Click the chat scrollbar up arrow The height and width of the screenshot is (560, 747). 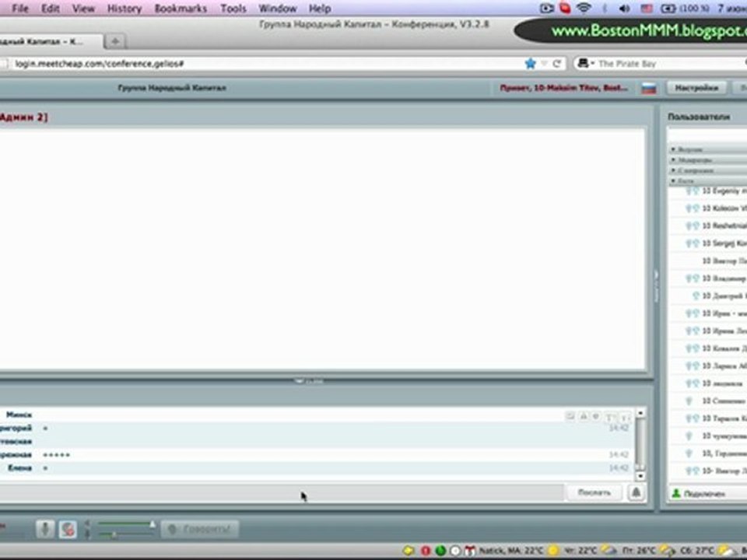(x=640, y=413)
